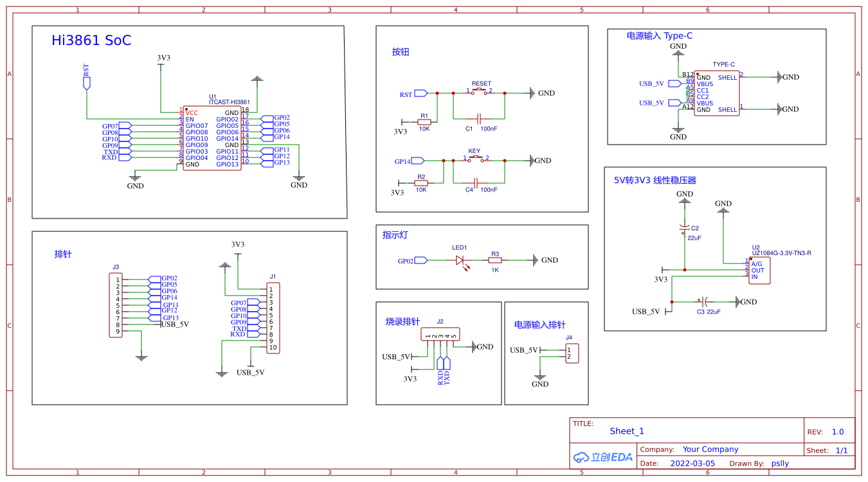Click the 'pslly' drawn-by value
The width and height of the screenshot is (868, 482).
[x=780, y=463]
